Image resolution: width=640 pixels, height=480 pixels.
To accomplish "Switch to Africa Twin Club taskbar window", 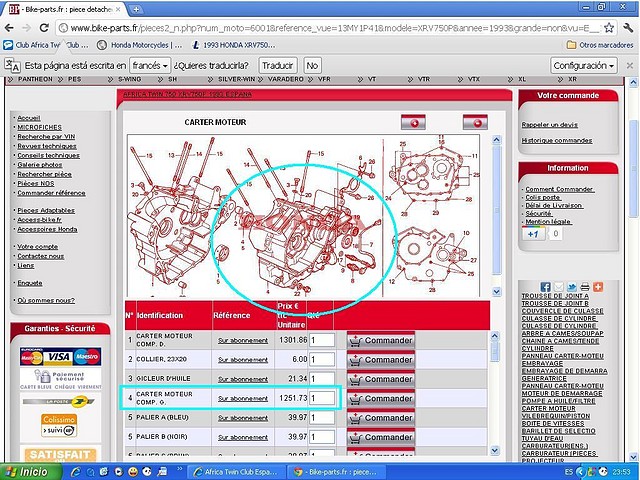I will (237, 472).
